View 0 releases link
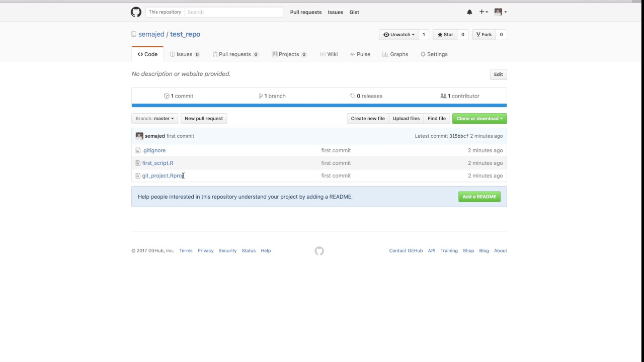Viewport: 644px width, 362px height. pyautogui.click(x=366, y=96)
